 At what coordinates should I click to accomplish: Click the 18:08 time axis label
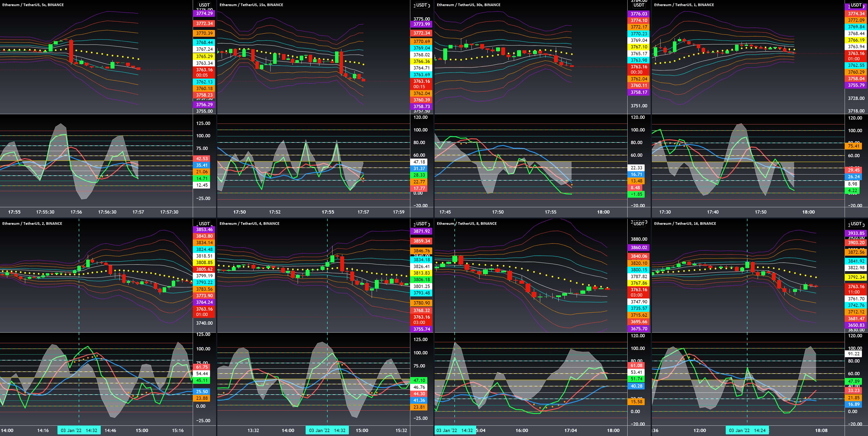(821, 430)
